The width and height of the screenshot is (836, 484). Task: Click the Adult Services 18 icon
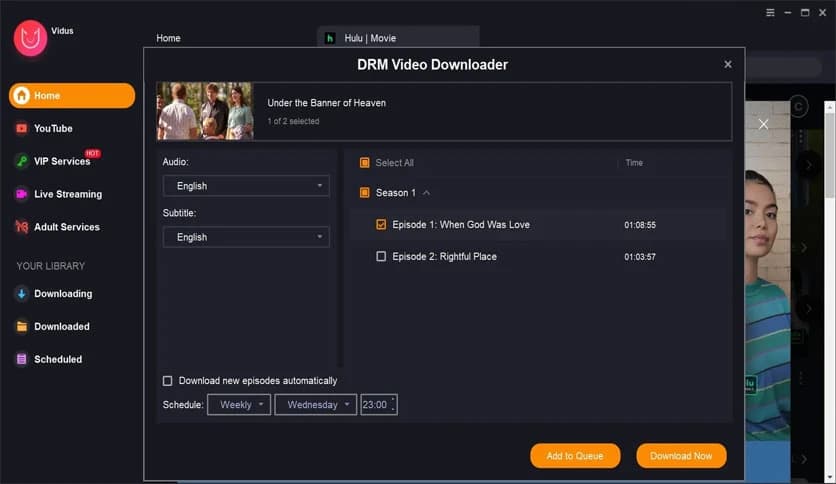point(21,227)
